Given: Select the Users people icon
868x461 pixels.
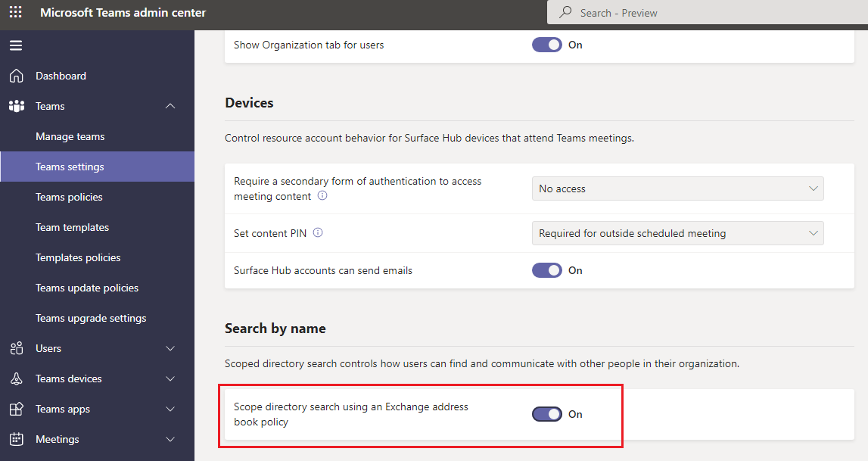Looking at the screenshot, I should coord(17,348).
